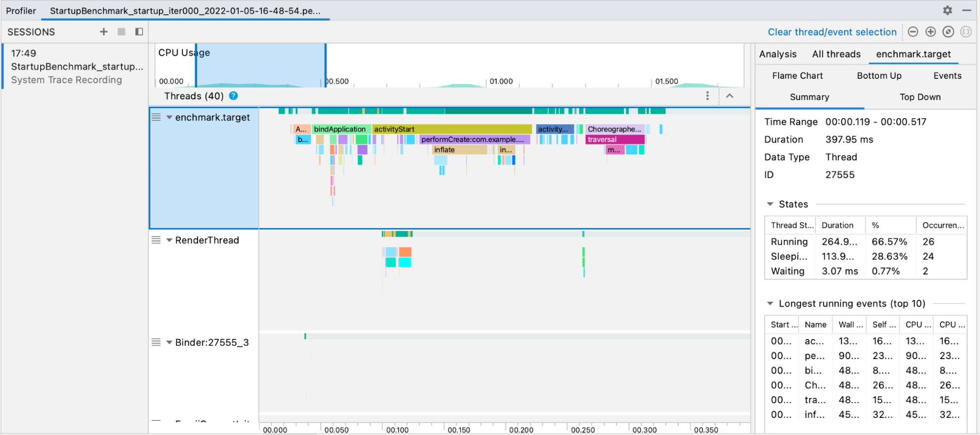Click the zoom out minus icon
This screenshot has width=980, height=435.
click(x=913, y=32)
